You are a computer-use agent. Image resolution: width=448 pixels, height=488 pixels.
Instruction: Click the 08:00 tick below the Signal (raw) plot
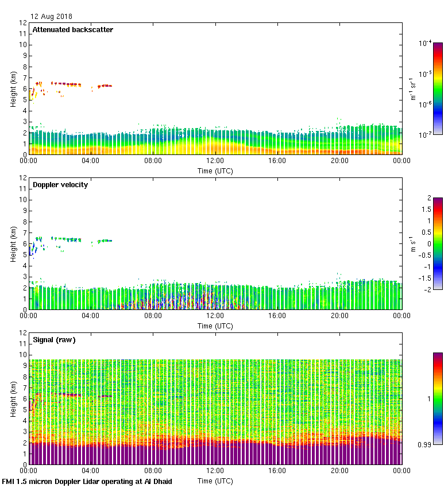click(x=153, y=471)
